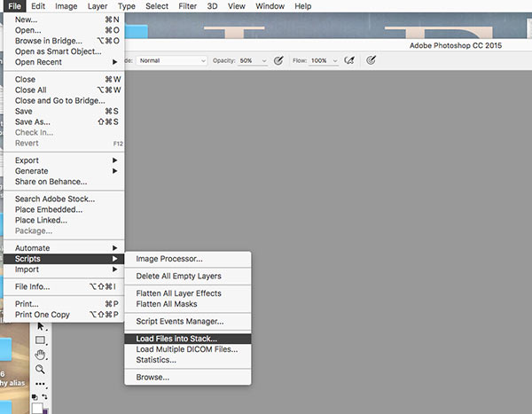Select the Hand tool
The image size is (532, 414).
pyautogui.click(x=40, y=355)
